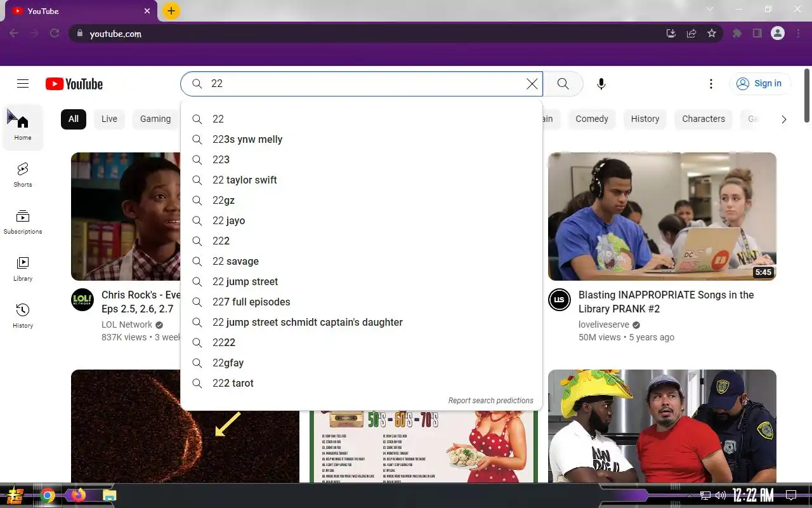
Task: Open Firefox from the taskbar
Action: pyautogui.click(x=79, y=495)
